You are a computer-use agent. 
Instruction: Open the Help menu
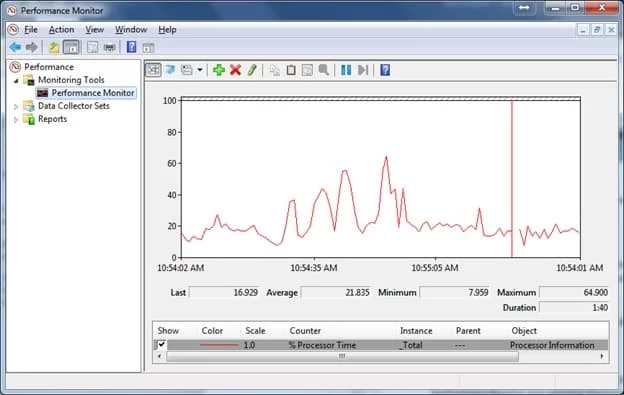pyautogui.click(x=167, y=29)
